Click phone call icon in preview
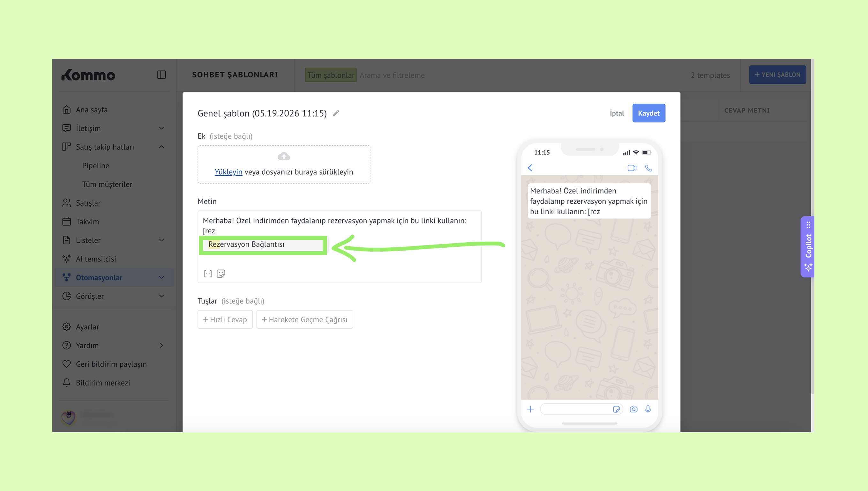868x491 pixels. 649,168
